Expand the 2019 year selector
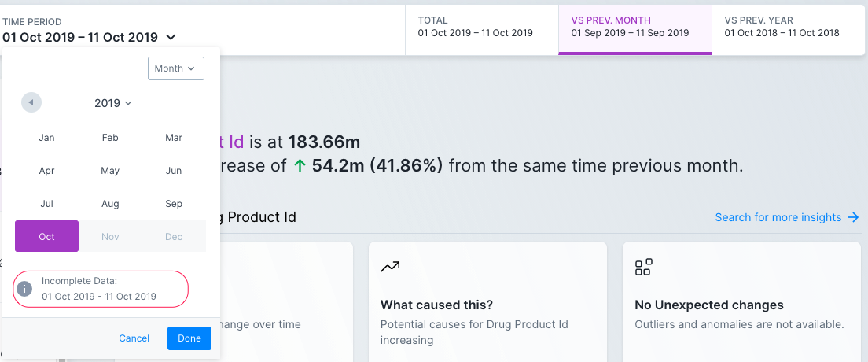 point(113,103)
